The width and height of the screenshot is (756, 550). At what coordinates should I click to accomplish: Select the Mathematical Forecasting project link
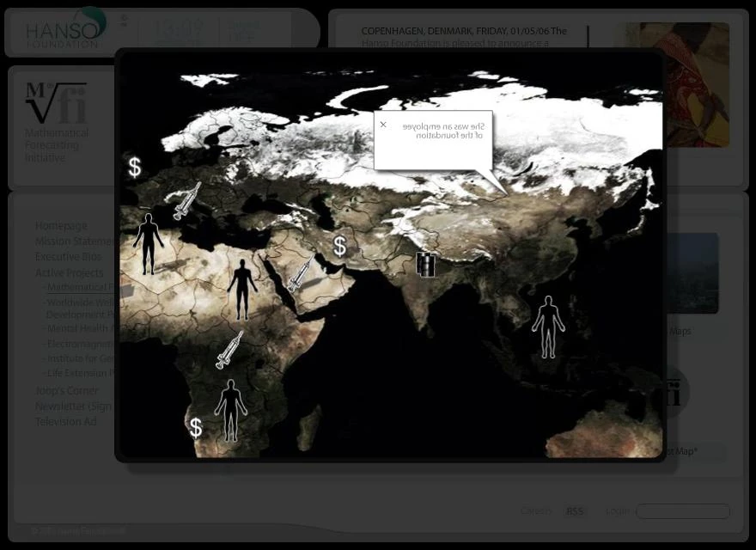tap(81, 287)
